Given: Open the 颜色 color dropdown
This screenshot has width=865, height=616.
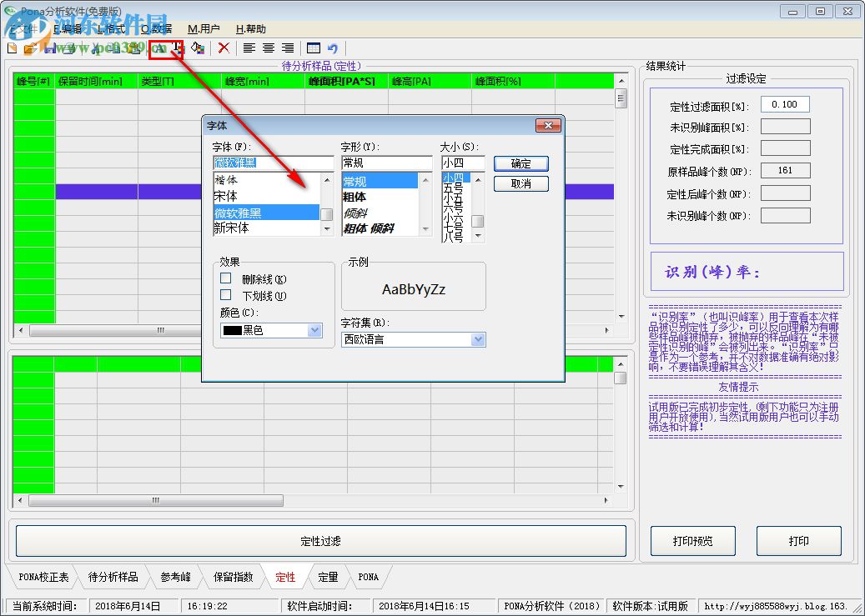Looking at the screenshot, I should 314,330.
